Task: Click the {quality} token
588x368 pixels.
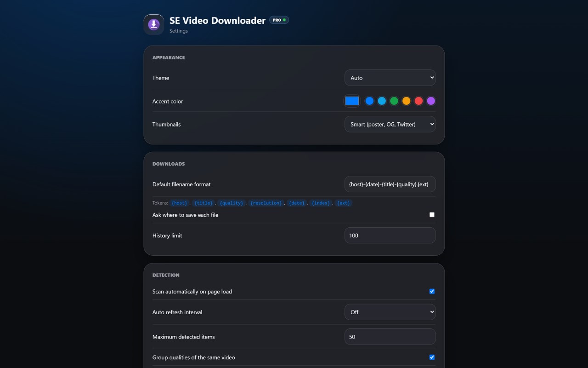Action: [232, 203]
